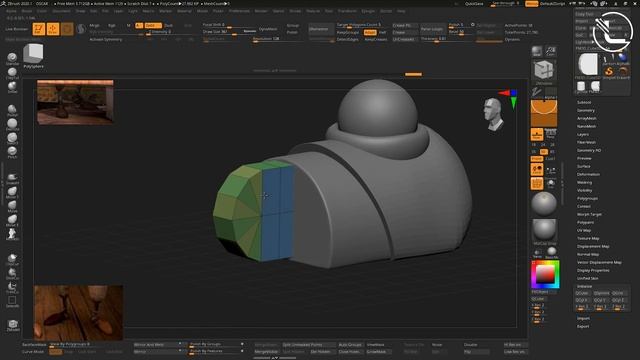Select the ZModeler brush icon

pyautogui.click(x=13, y=324)
